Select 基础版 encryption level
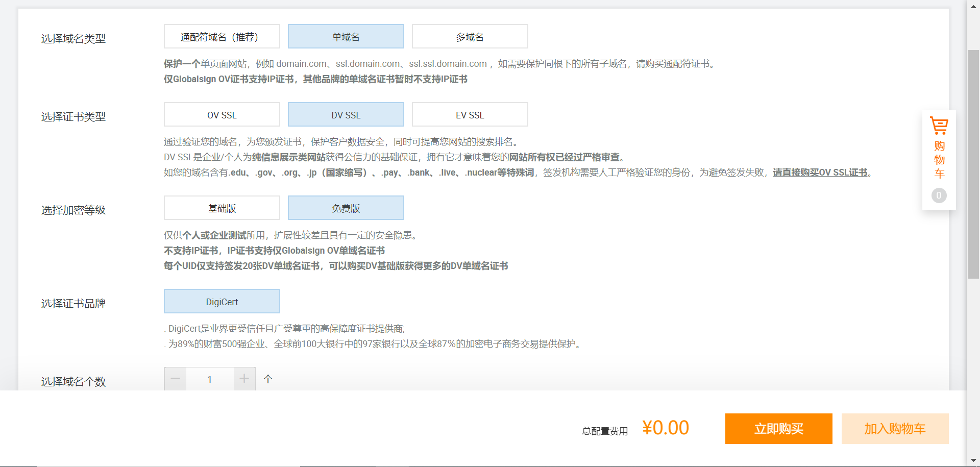 222,208
